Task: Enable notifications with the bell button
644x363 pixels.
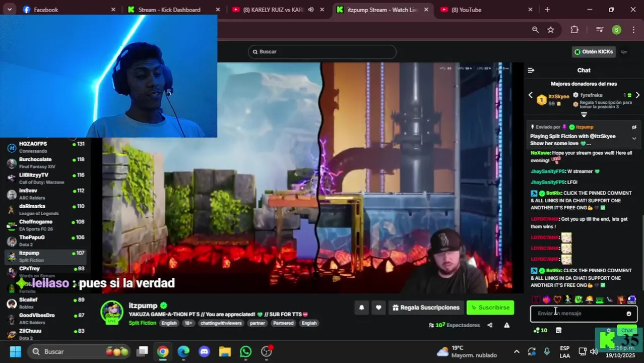Action: [x=361, y=308]
